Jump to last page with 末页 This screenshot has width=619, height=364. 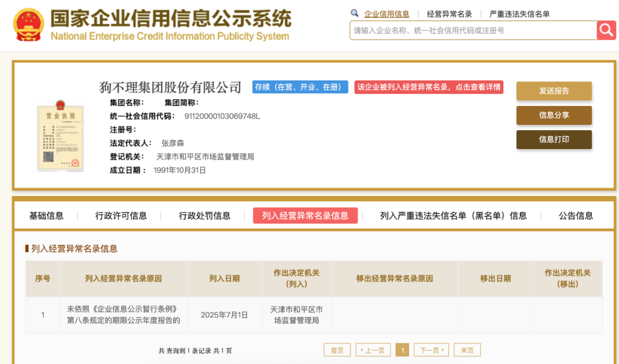(x=467, y=350)
